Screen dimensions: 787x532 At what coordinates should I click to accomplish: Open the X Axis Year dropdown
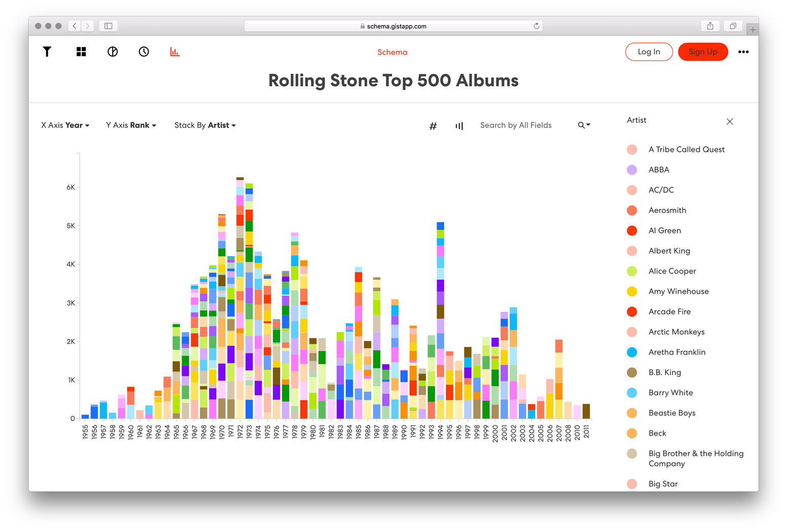click(x=65, y=125)
